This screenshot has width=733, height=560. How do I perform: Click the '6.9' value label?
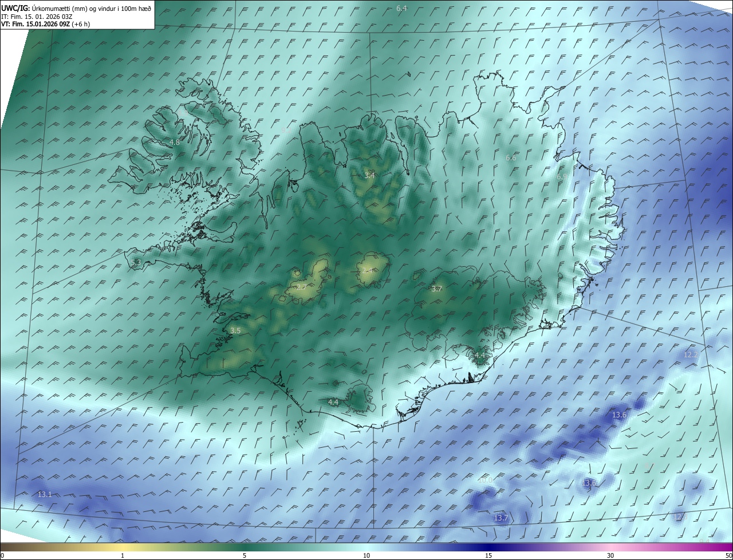click(x=562, y=177)
